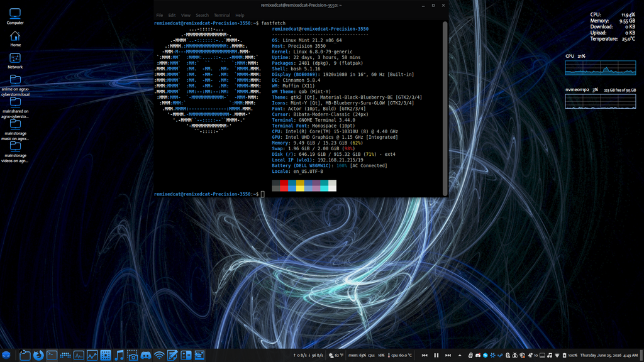The width and height of the screenshot is (644, 362).
Task: Open the network tray applet
Action: tap(557, 355)
